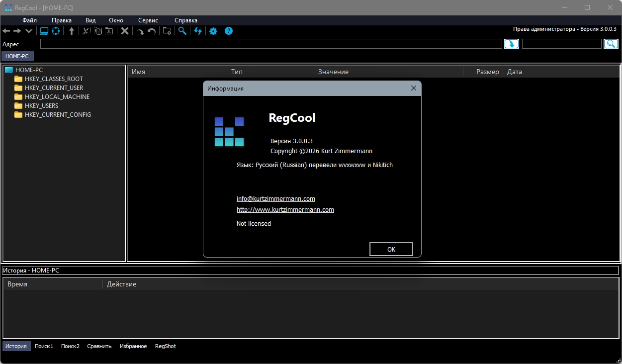Viewport: 622px width, 364px height.
Task: Open the navigation history dropdown arrow
Action: click(29, 31)
